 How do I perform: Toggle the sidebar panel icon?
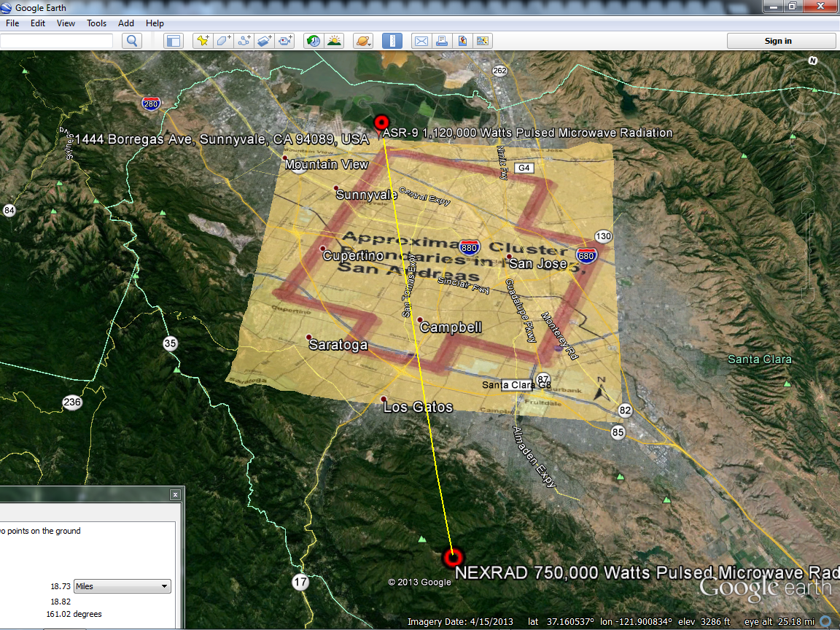click(x=173, y=41)
